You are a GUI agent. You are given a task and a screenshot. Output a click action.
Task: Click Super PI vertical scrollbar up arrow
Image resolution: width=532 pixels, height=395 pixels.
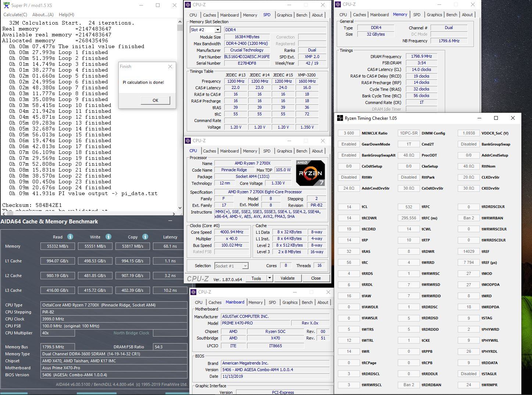click(180, 22)
